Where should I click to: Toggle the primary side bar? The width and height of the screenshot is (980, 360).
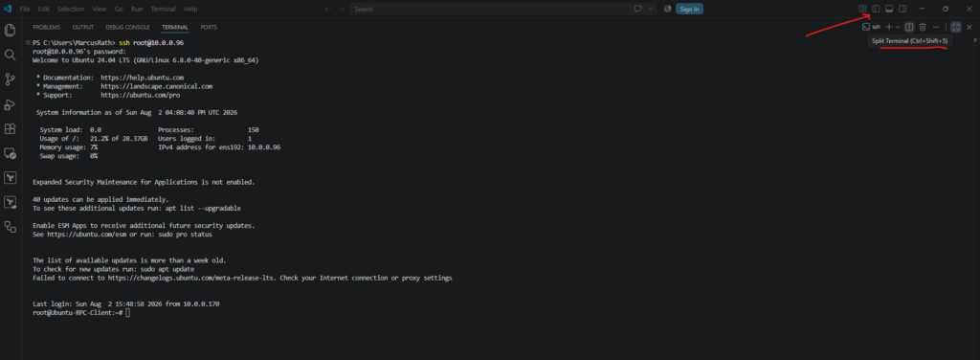876,9
